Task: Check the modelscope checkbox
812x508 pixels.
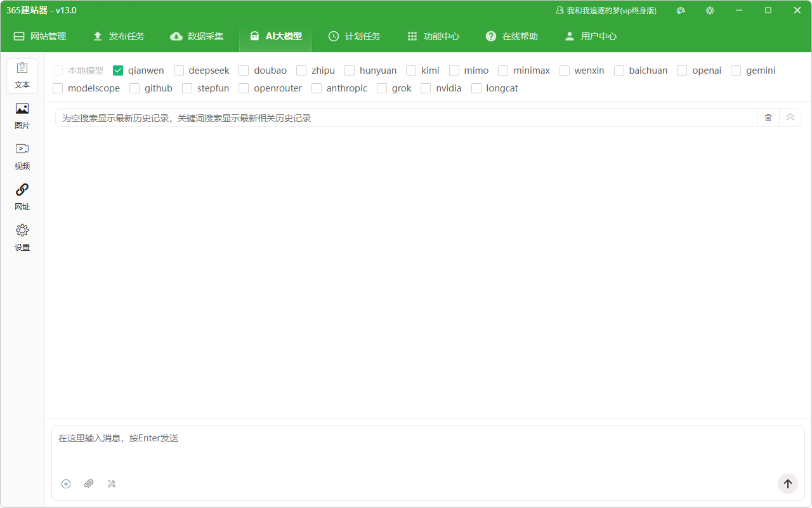Action: [x=58, y=88]
